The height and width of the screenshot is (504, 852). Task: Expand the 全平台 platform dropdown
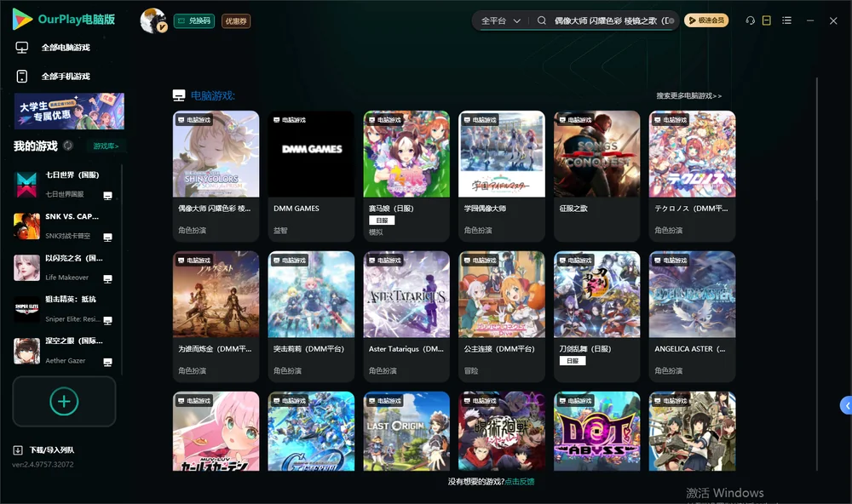pos(500,20)
